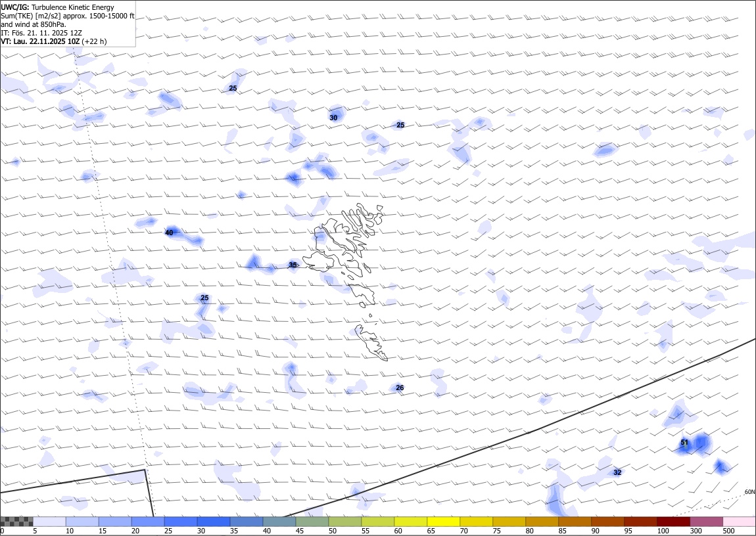
Task: Click the 20–25 blue legend swatch
Action: (x=148, y=522)
